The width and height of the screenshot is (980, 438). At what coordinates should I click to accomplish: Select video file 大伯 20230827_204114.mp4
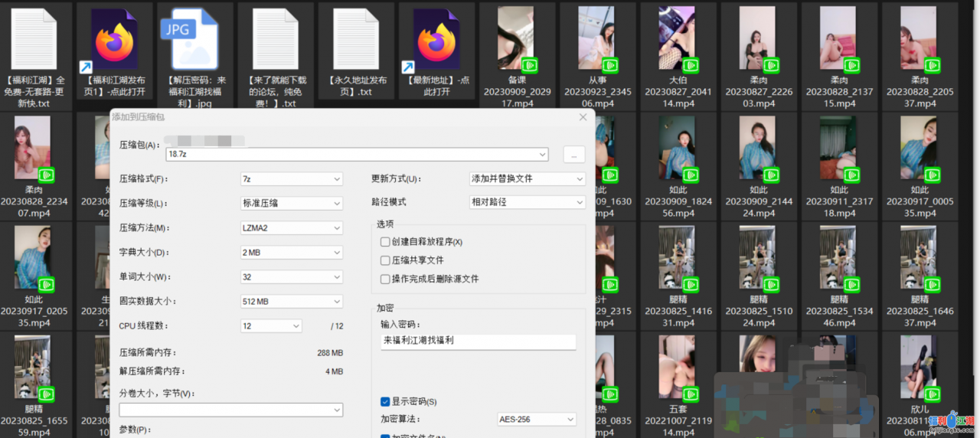tap(677, 38)
